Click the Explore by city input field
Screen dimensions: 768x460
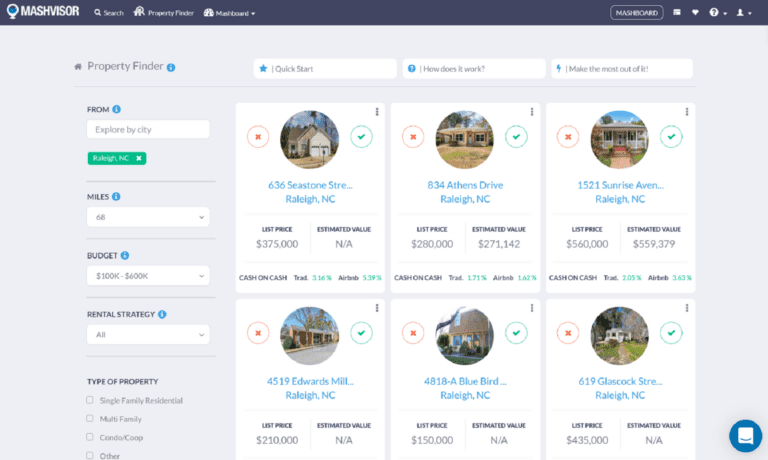click(147, 129)
